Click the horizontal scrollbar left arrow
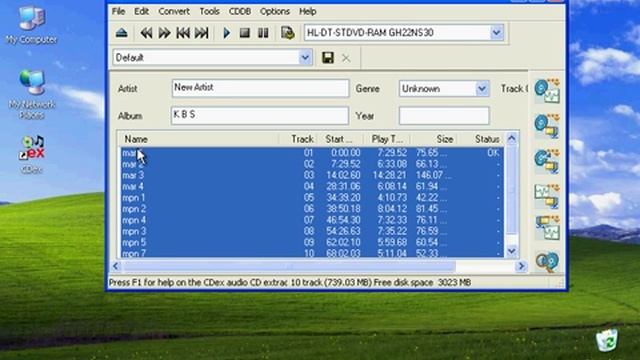The width and height of the screenshot is (640, 360). 116,266
